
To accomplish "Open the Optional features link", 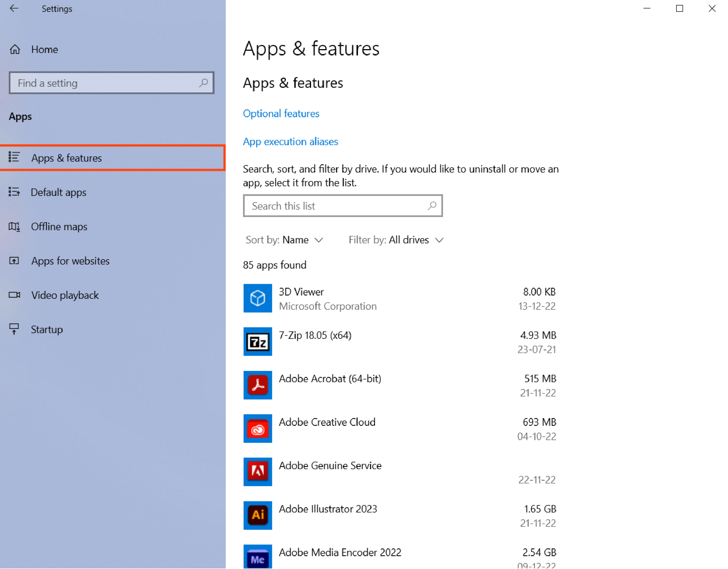I will pos(281,113).
